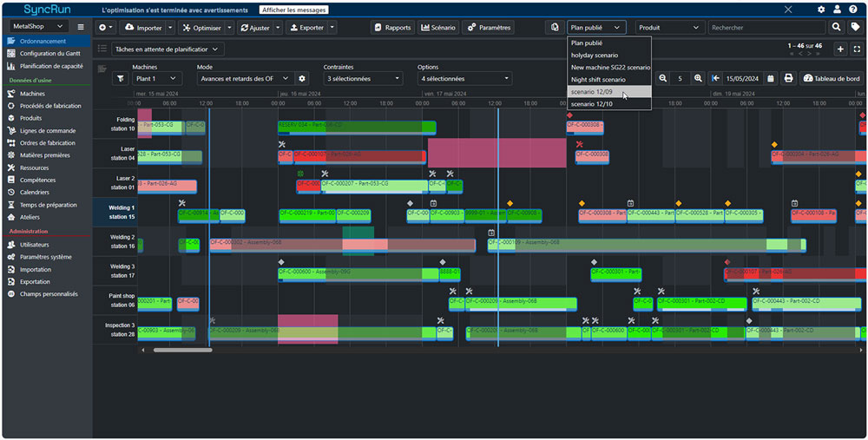Click the Ordres de fabrication icon

pyautogui.click(x=11, y=143)
